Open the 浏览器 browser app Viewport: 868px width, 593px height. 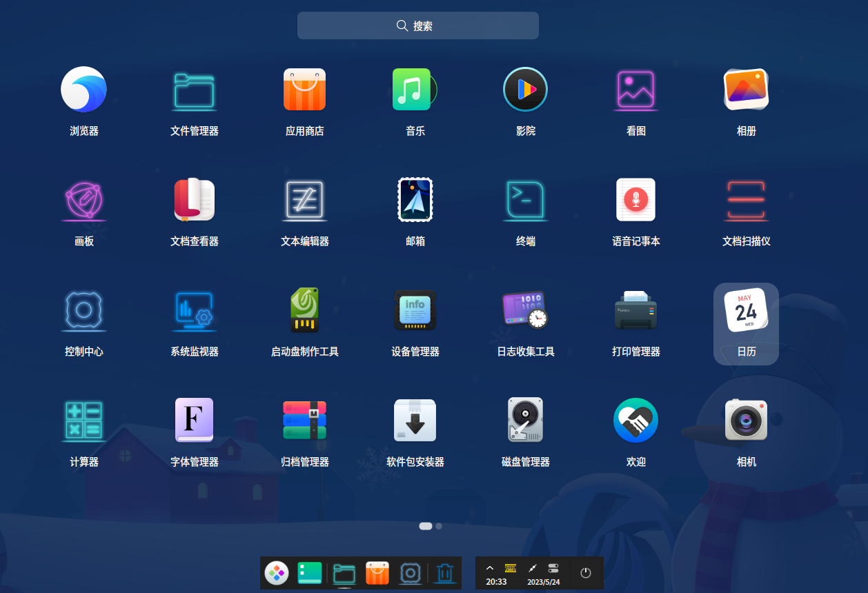84,89
